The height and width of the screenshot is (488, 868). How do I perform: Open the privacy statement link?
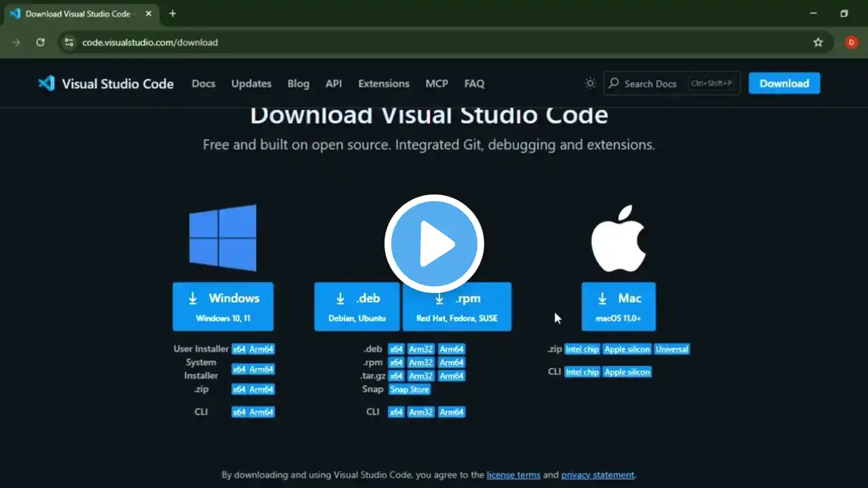(598, 475)
